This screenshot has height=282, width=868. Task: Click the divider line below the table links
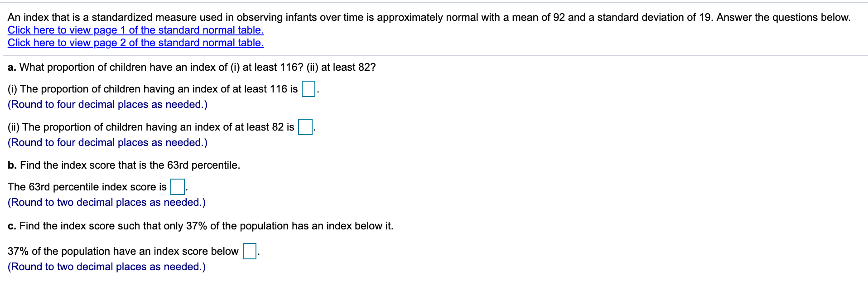[435, 56]
